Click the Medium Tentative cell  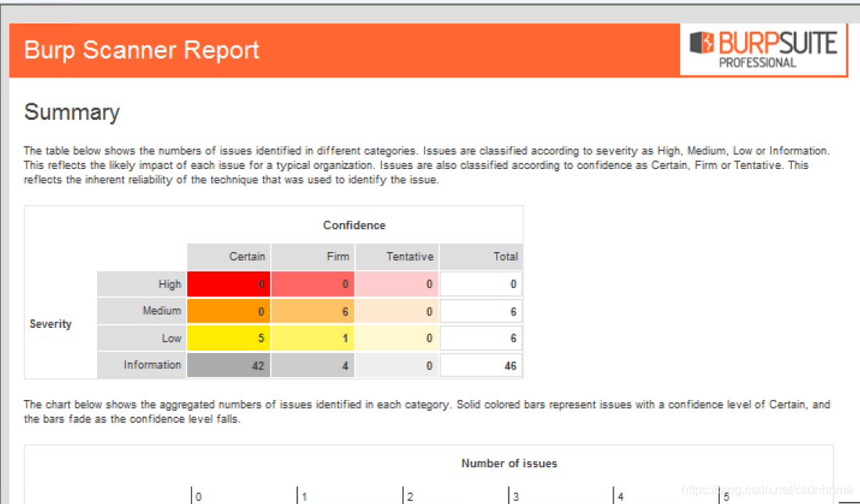click(397, 311)
